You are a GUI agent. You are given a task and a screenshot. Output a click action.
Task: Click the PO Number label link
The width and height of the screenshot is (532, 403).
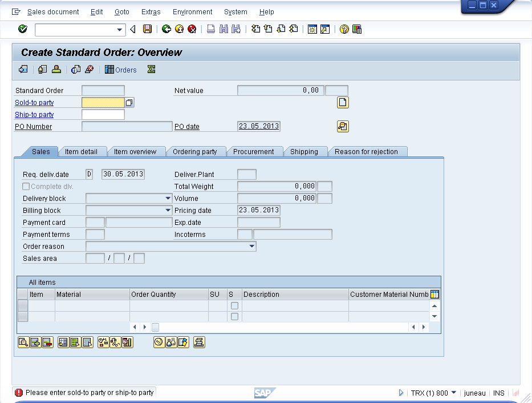33,127
